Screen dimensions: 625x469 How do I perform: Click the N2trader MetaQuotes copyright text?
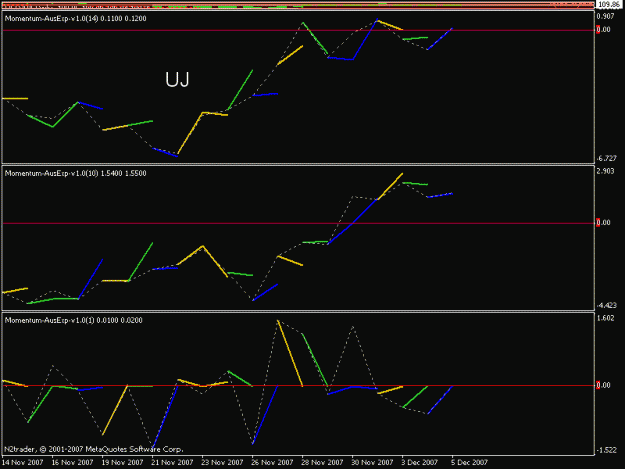(x=94, y=449)
